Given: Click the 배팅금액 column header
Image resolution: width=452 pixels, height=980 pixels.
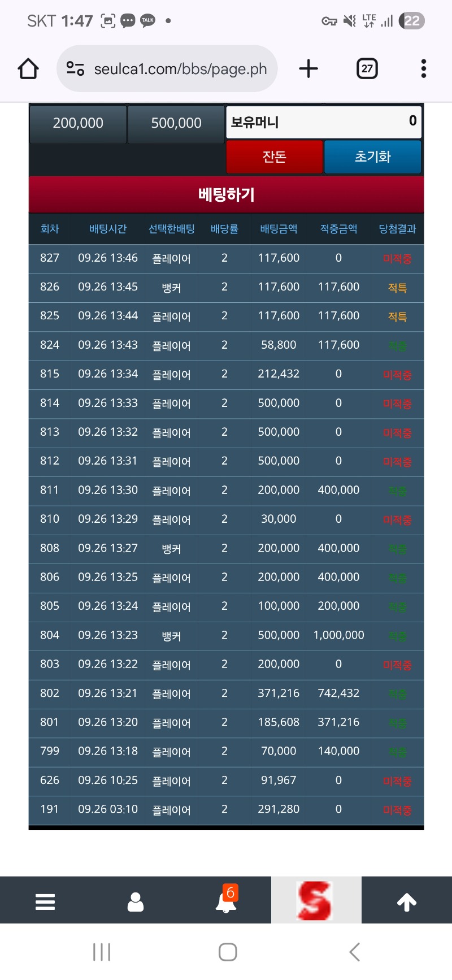Looking at the screenshot, I should click(279, 229).
